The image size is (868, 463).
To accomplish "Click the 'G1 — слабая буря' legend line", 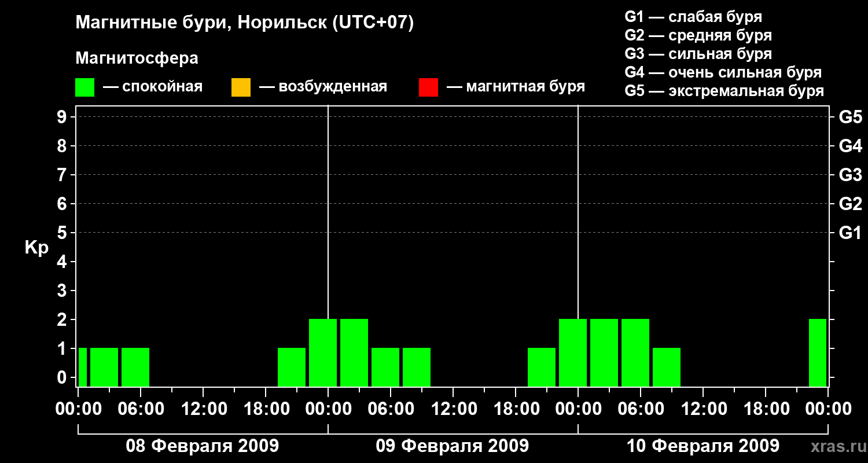I will [x=693, y=17].
